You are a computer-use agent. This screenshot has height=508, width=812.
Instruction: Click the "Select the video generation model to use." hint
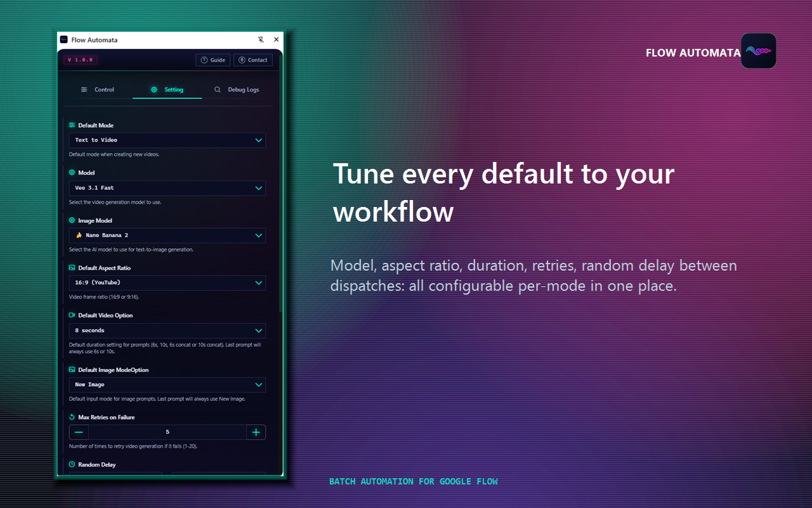pyautogui.click(x=115, y=202)
